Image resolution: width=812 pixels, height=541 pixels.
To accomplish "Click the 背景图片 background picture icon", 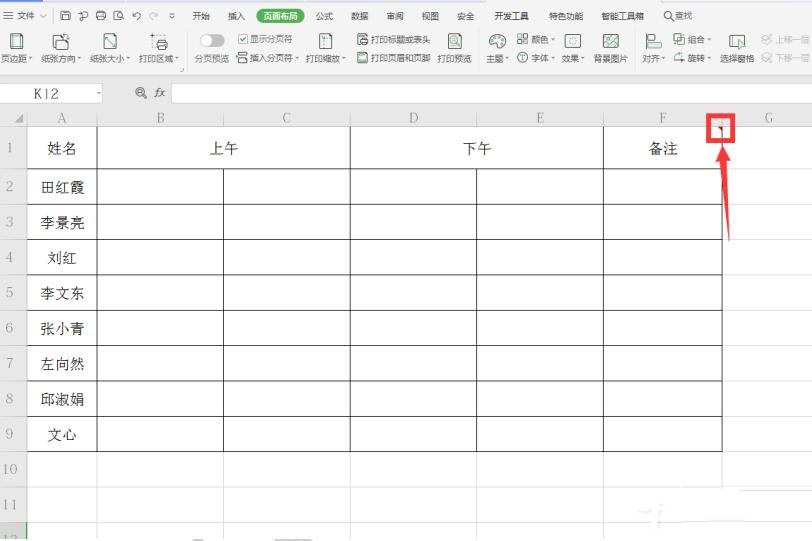I will pos(611,41).
